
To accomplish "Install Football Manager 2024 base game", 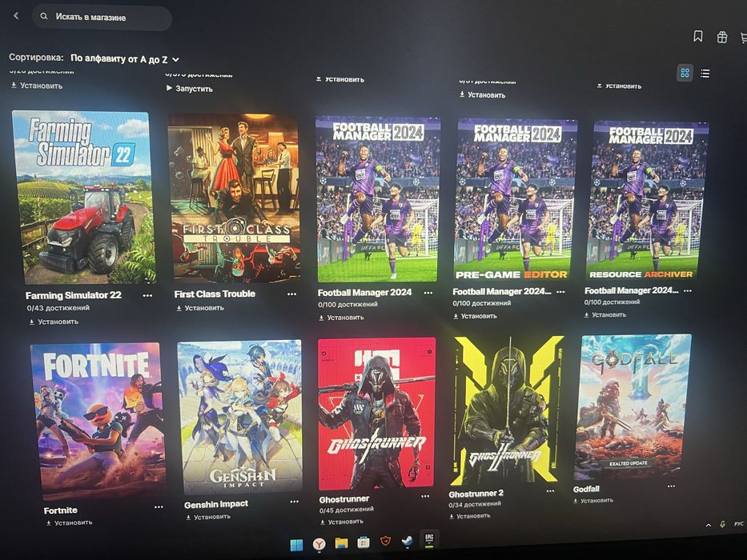I will pos(341,317).
